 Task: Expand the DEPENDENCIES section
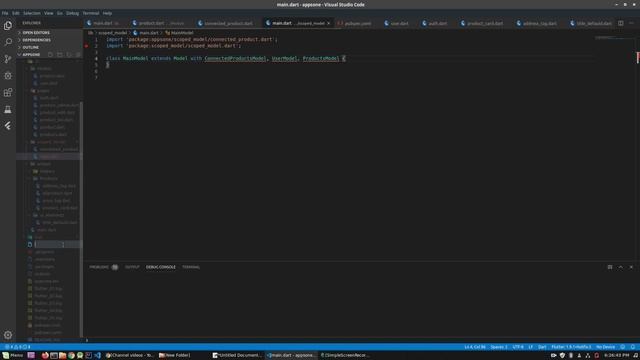coord(49,40)
